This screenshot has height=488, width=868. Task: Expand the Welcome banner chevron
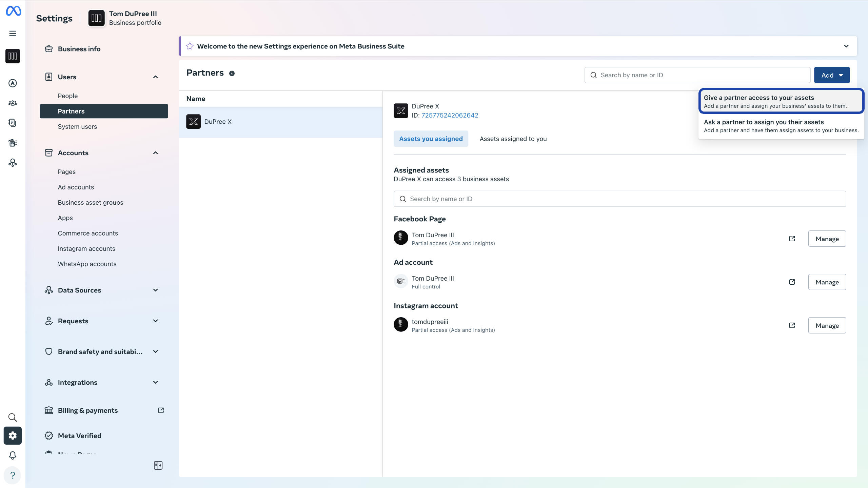coord(846,46)
